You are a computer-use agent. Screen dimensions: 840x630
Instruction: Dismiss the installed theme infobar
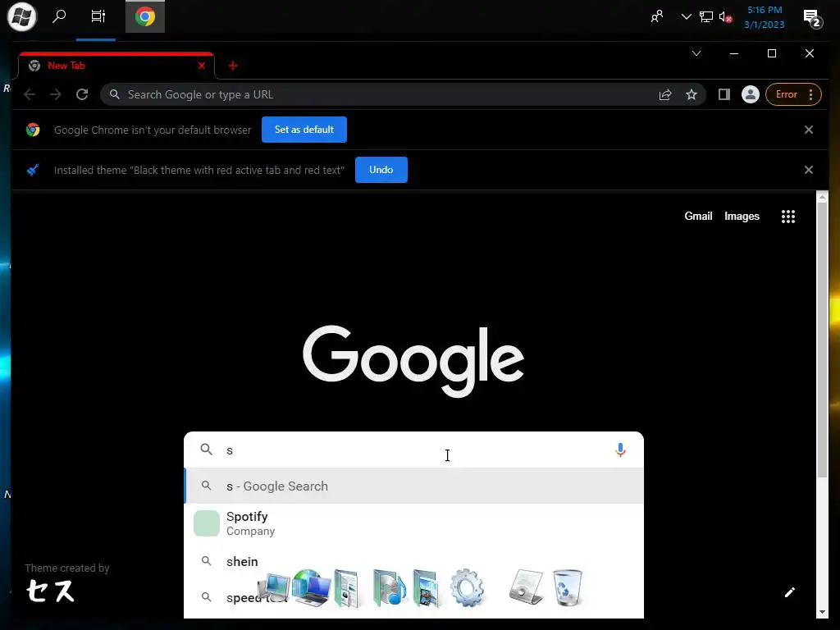point(809,170)
